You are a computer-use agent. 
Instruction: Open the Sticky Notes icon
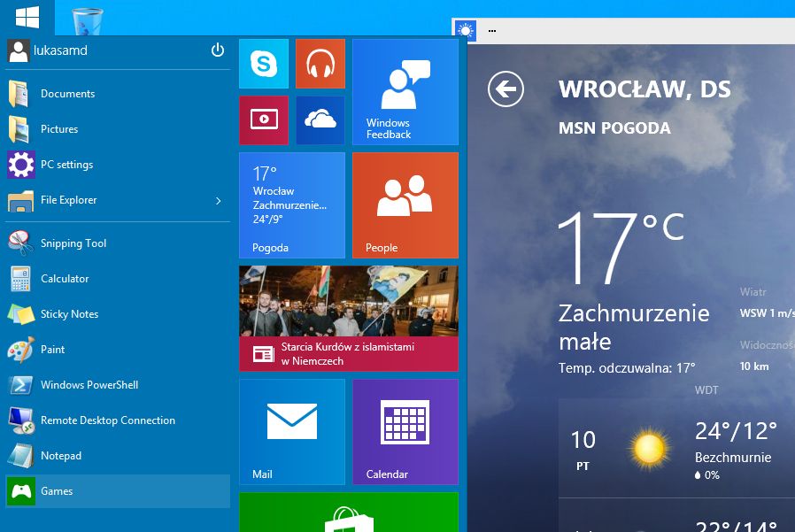pyautogui.click(x=20, y=314)
